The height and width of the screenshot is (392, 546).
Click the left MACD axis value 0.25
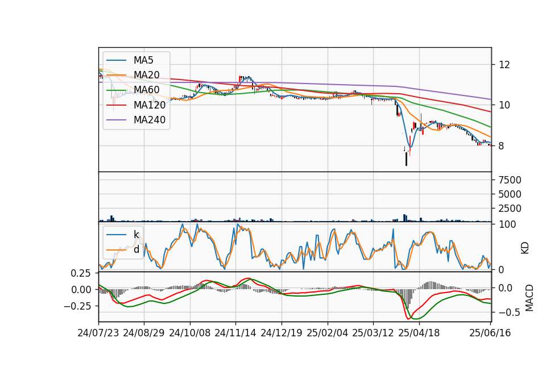coord(80,273)
